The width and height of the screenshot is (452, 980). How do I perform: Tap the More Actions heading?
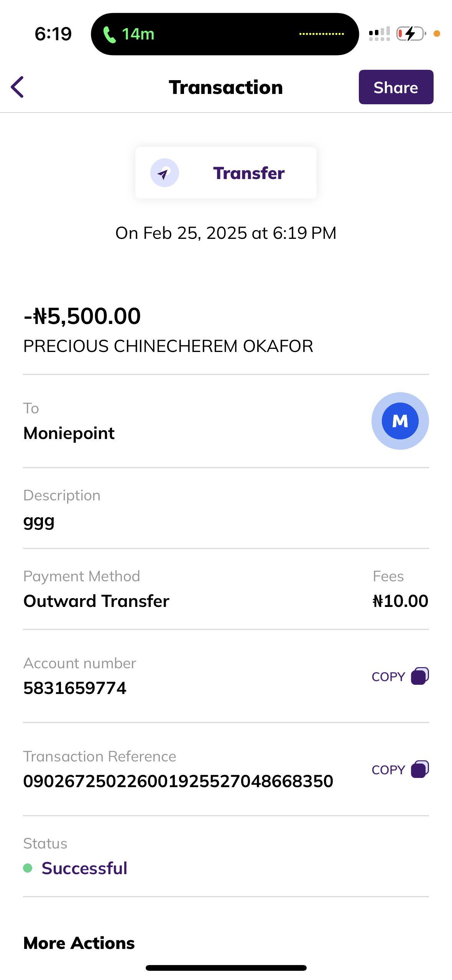point(79,943)
